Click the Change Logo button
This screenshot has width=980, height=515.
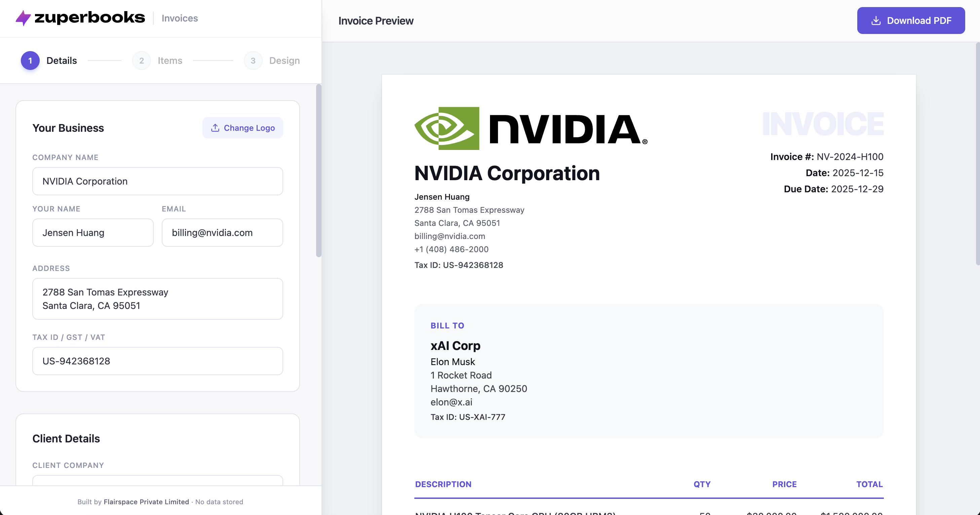tap(242, 128)
